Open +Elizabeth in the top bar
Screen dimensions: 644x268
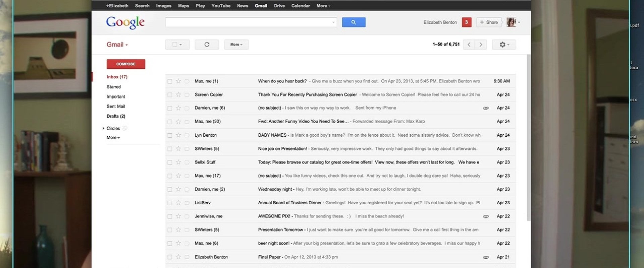[x=117, y=6]
